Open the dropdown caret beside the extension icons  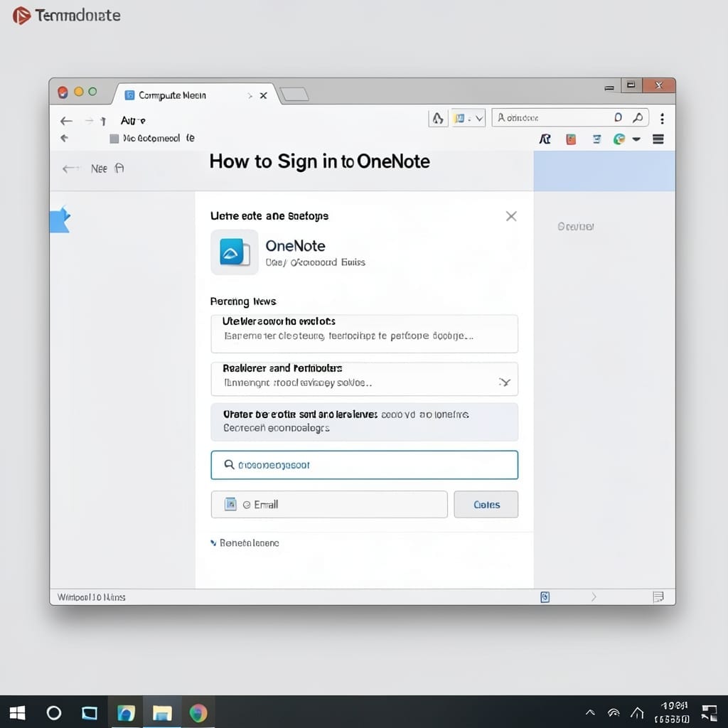pos(636,139)
